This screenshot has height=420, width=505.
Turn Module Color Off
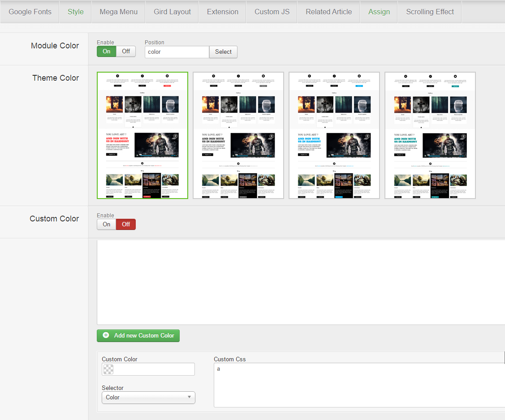point(126,52)
